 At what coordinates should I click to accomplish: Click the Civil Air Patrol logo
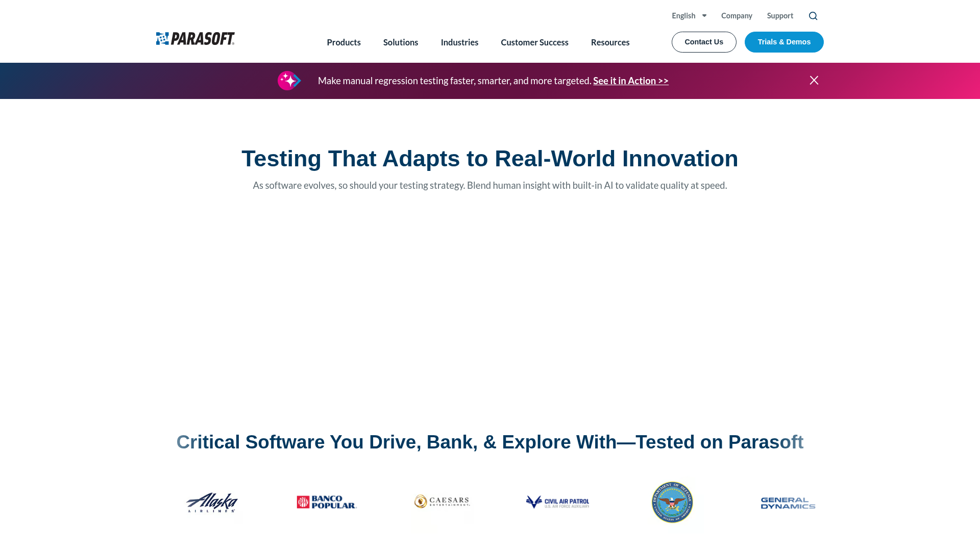[557, 502]
